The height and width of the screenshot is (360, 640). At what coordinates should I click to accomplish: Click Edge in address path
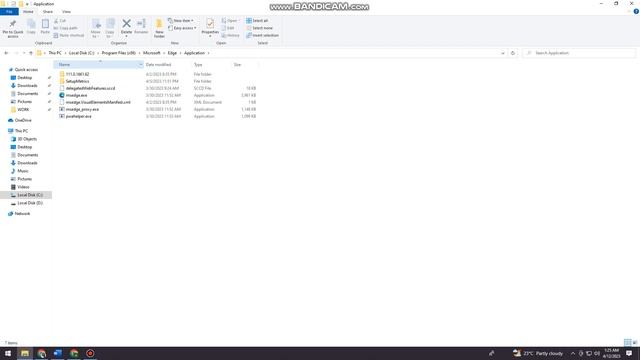tap(172, 53)
